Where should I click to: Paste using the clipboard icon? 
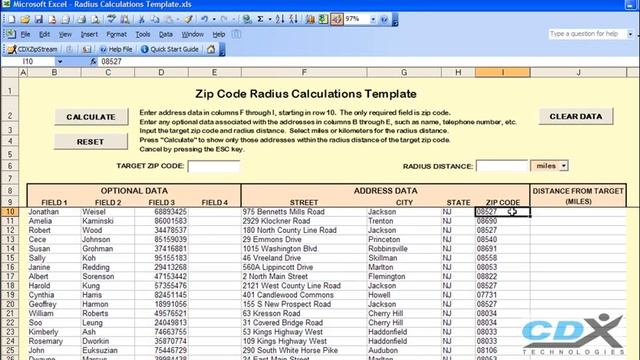click(x=168, y=19)
